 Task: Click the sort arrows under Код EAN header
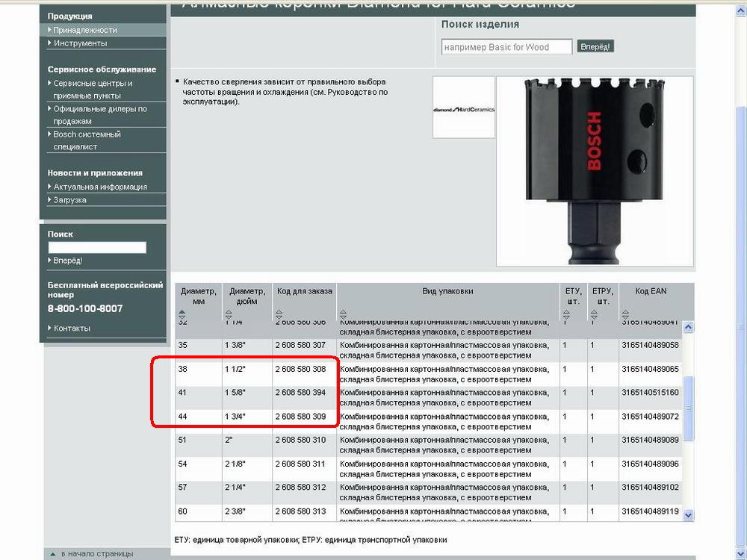(x=625, y=314)
